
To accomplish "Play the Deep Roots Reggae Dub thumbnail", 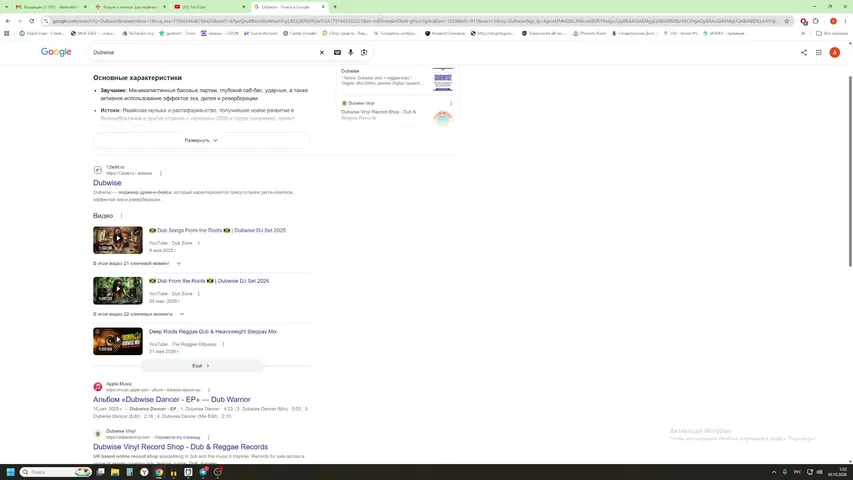I will [118, 341].
